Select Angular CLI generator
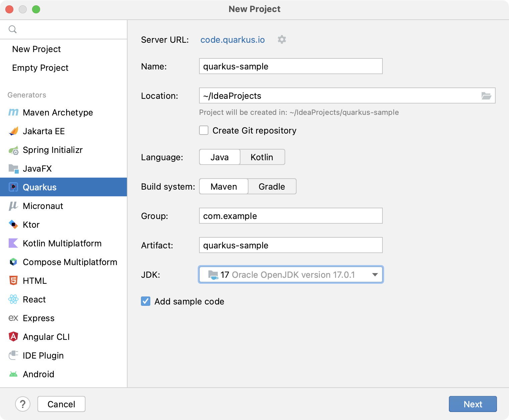 pyautogui.click(x=63, y=337)
